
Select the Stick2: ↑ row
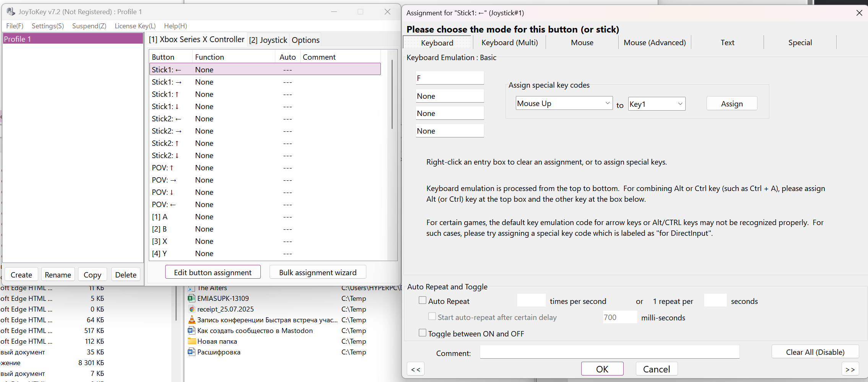pyautogui.click(x=265, y=143)
